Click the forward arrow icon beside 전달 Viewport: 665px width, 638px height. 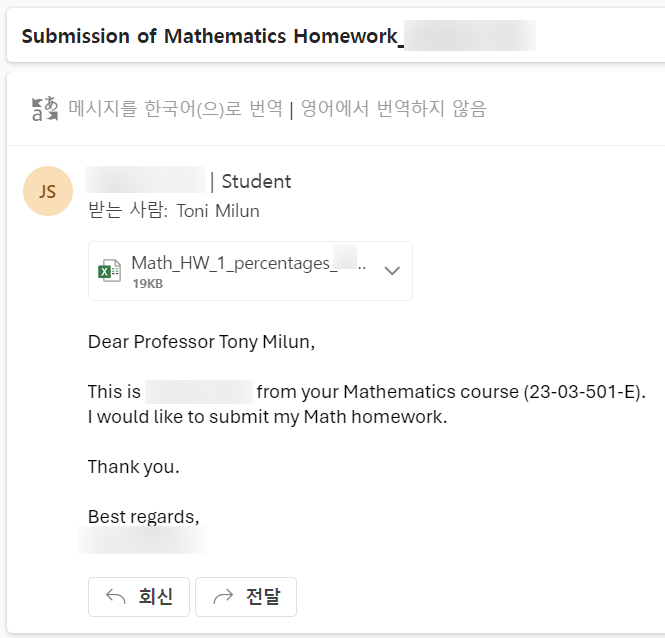pos(224,597)
